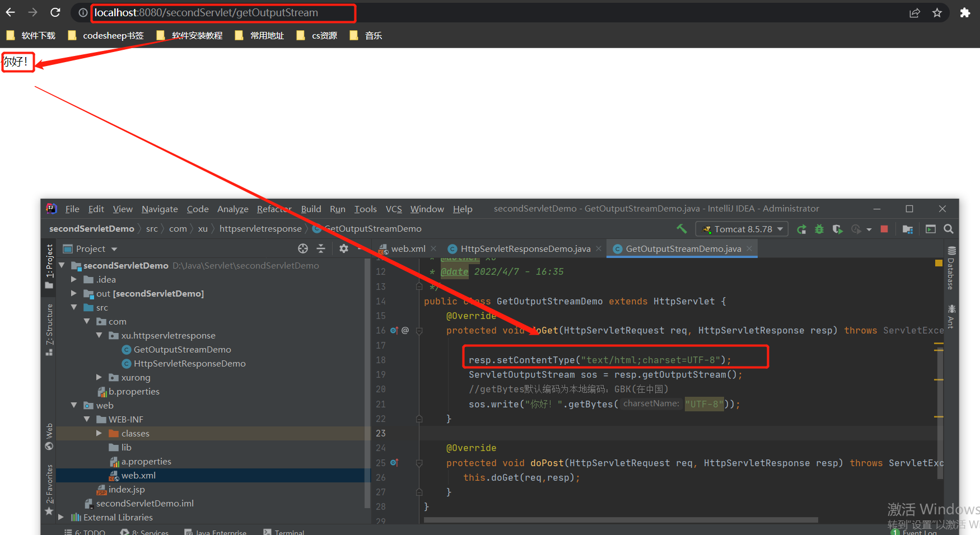Collapse the xu.httpservletresponse package
The height and width of the screenshot is (535, 980).
pyautogui.click(x=99, y=335)
